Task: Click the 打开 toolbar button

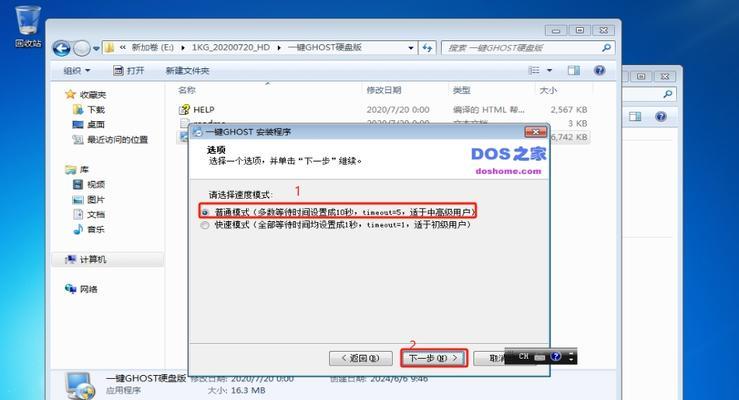Action: 128,71
